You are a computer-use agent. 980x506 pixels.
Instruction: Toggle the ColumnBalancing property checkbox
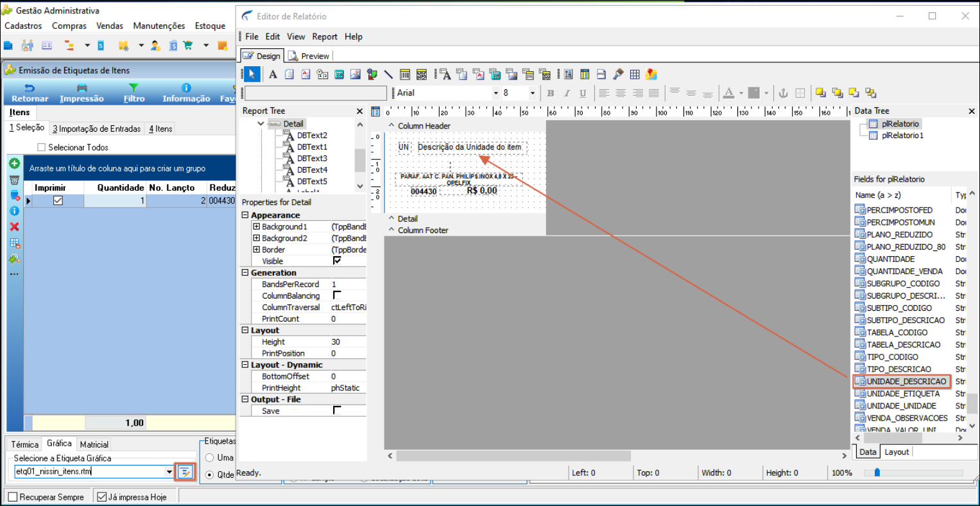[x=337, y=295]
